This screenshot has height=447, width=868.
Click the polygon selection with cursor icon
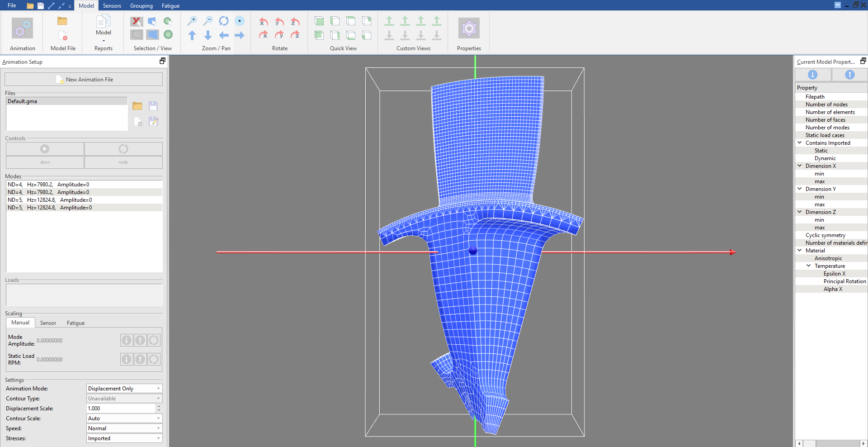click(x=152, y=21)
